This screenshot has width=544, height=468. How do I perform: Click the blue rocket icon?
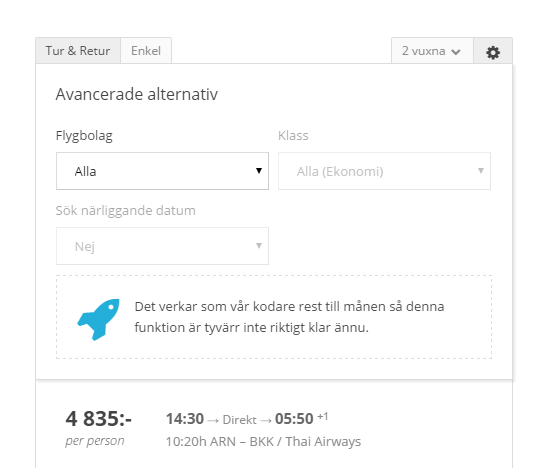(x=98, y=319)
